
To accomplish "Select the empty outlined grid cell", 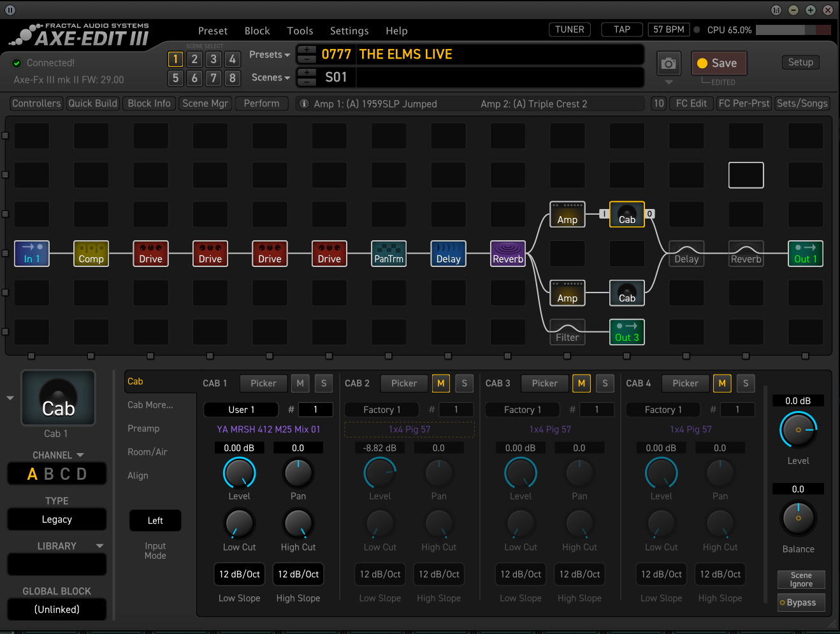I will pyautogui.click(x=746, y=175).
